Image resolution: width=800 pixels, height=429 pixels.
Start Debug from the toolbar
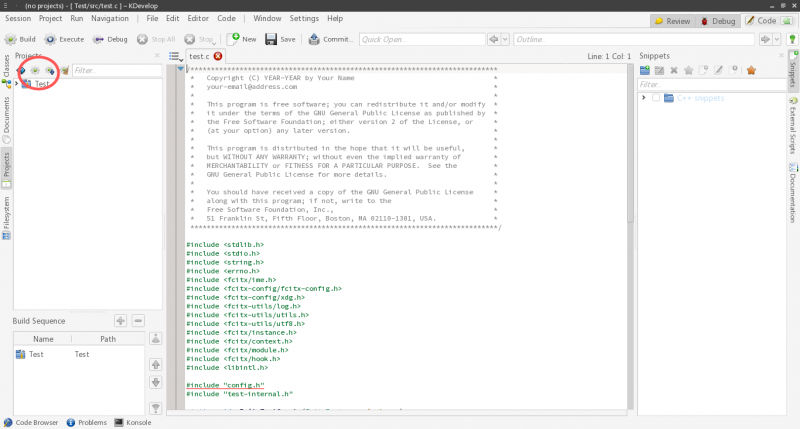(110, 39)
